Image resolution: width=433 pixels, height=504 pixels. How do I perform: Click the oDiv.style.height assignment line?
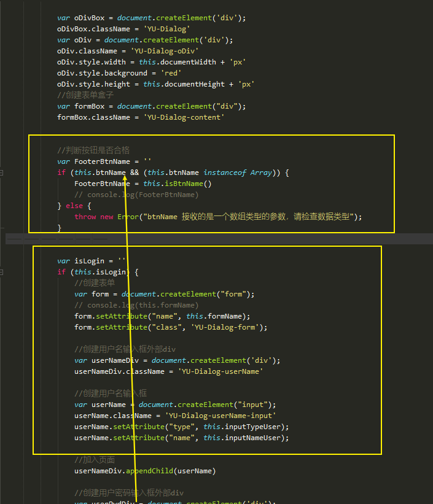(x=156, y=84)
